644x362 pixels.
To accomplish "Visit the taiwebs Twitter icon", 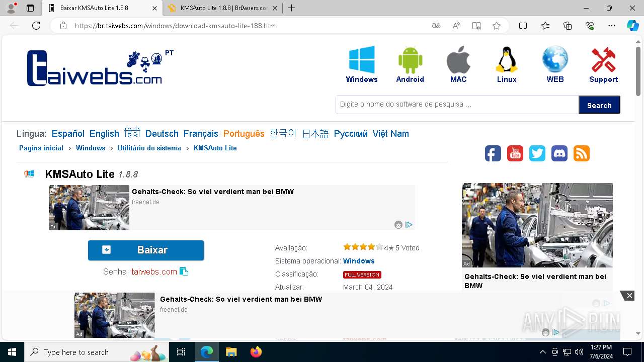I will pyautogui.click(x=537, y=153).
